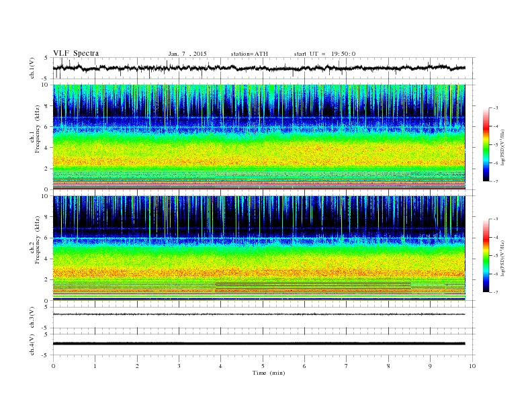Click the 'ch.4(V)' axis label
532x411 pixels.
pos(32,345)
